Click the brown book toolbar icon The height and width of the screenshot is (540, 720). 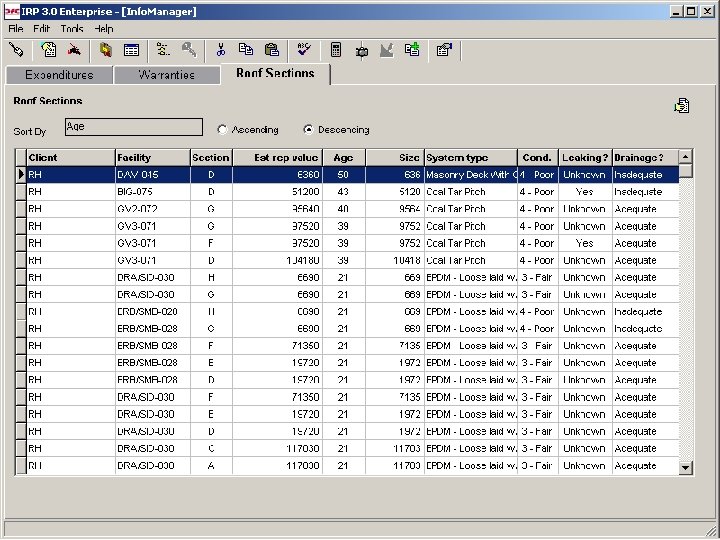tap(106, 49)
